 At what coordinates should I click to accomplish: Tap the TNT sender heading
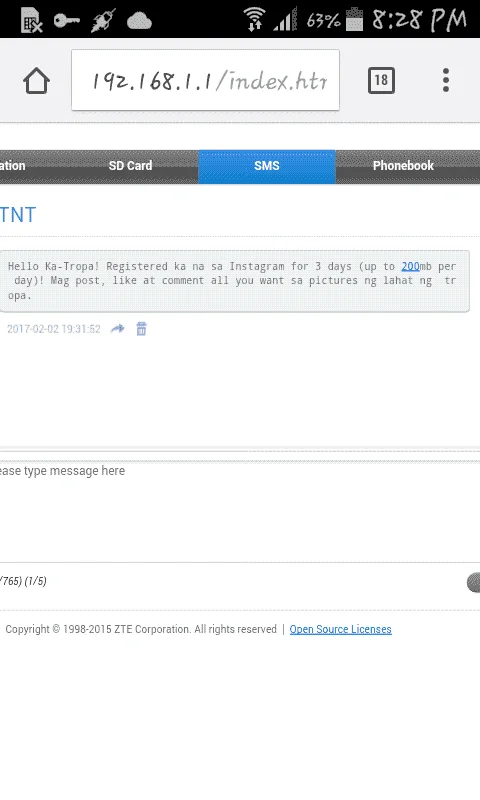[x=18, y=215]
